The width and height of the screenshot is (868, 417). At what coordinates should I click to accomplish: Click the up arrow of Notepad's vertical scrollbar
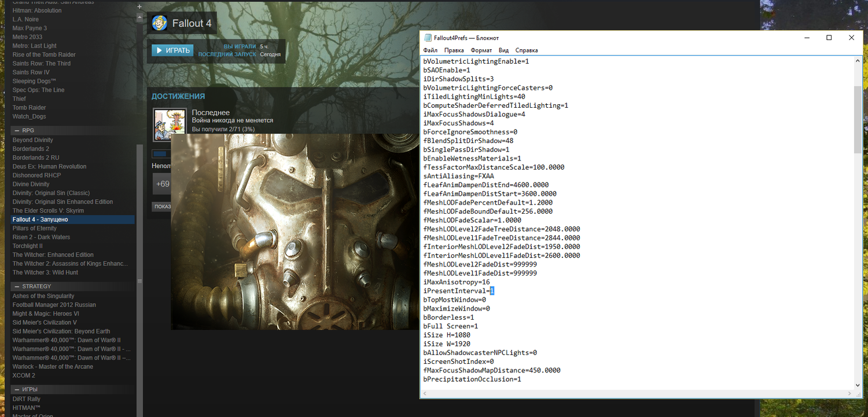click(x=858, y=61)
